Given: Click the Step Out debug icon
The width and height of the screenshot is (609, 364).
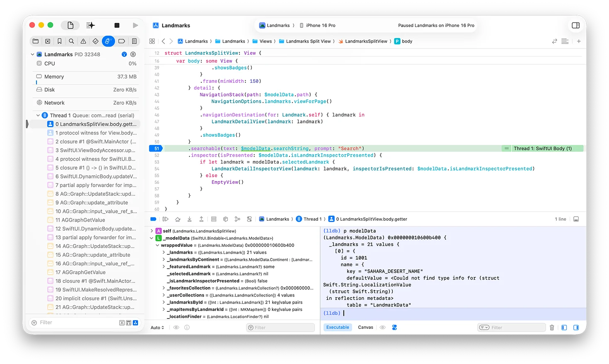Looking at the screenshot, I should pos(201,219).
